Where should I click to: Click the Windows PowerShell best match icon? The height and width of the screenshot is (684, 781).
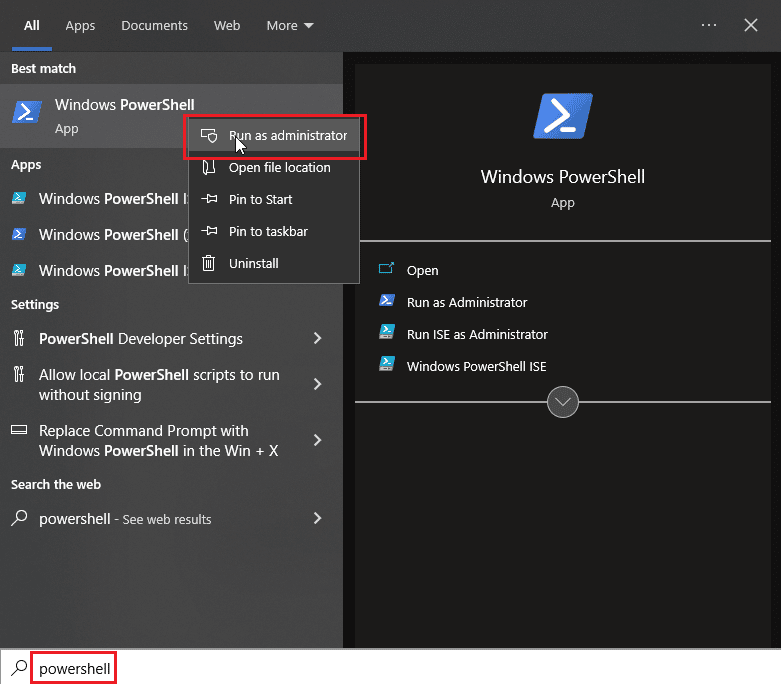click(26, 112)
